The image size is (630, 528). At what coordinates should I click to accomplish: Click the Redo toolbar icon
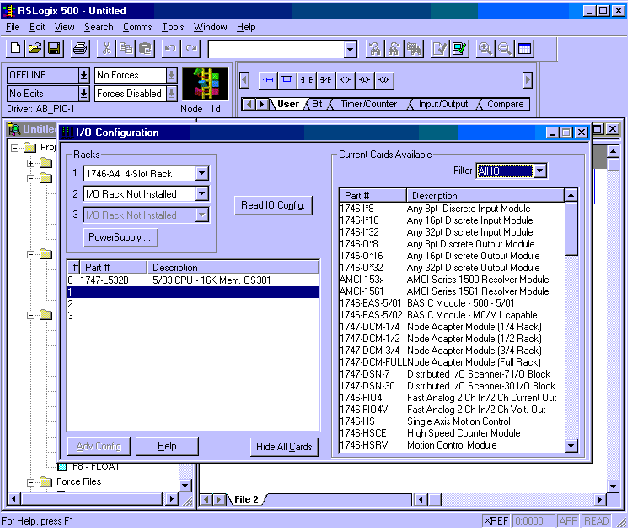click(x=191, y=49)
